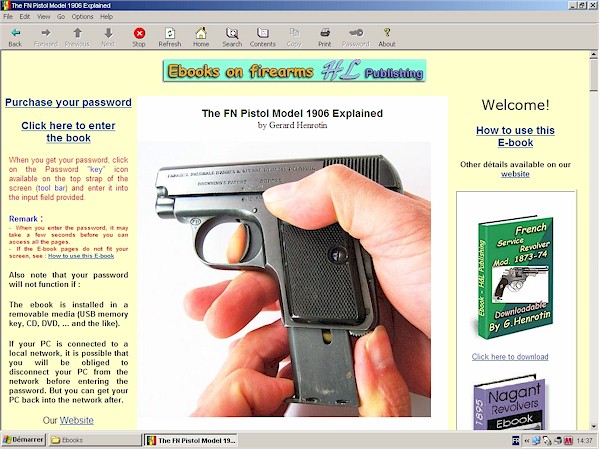The image size is (600, 450).
Task: Open the Options menu
Action: [x=82, y=16]
